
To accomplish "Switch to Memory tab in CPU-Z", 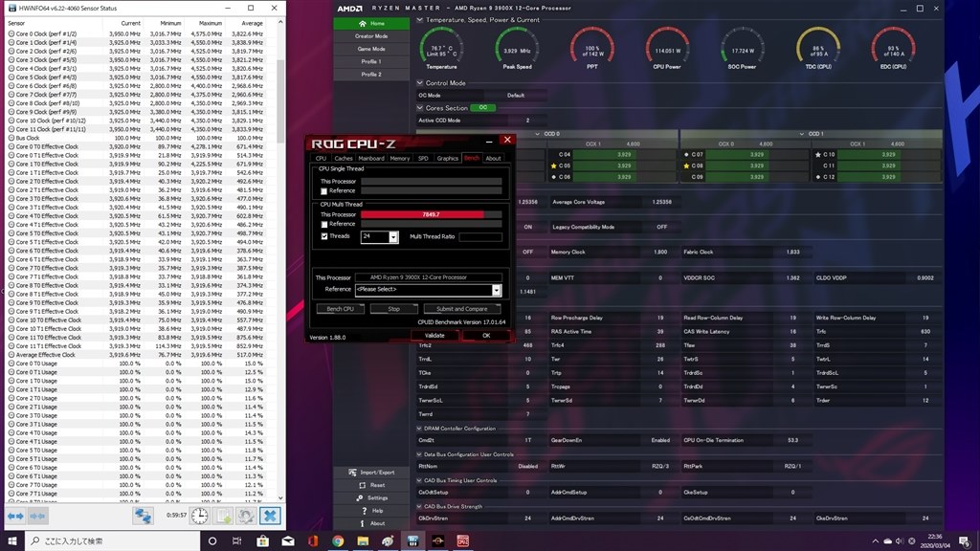I will pos(400,158).
